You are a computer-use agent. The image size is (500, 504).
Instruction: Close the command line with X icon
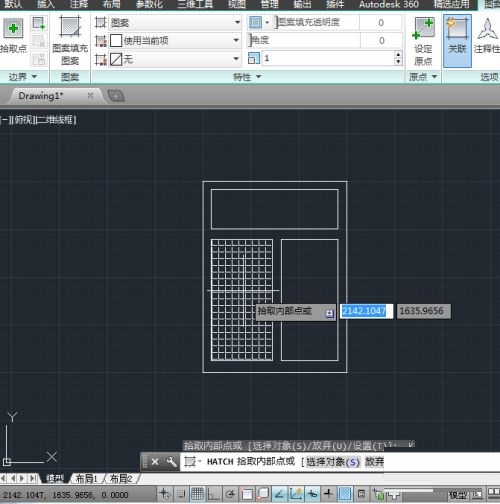click(155, 462)
